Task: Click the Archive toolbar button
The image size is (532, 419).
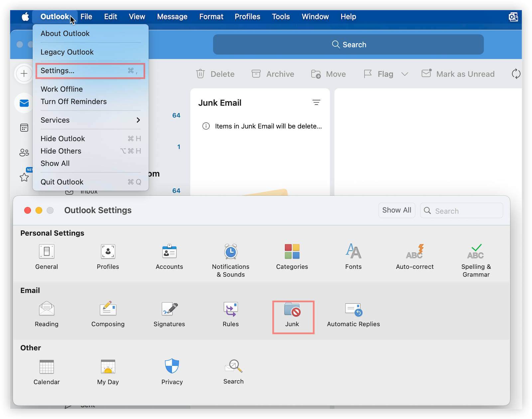Action: [273, 74]
